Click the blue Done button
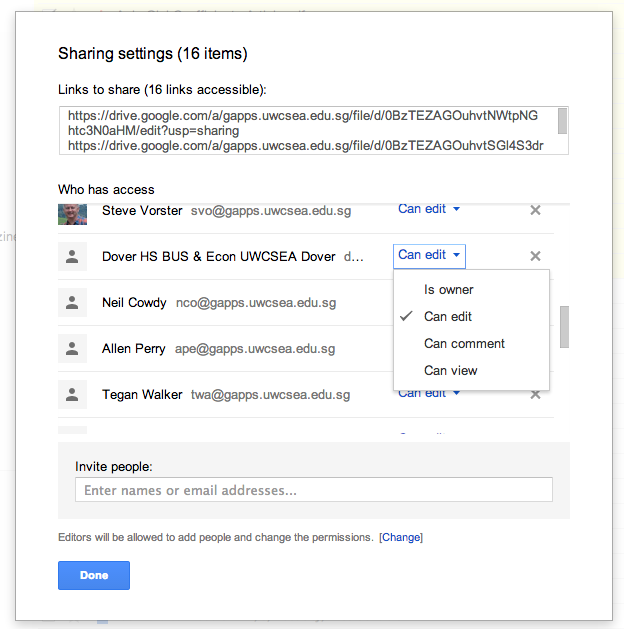 [94, 575]
